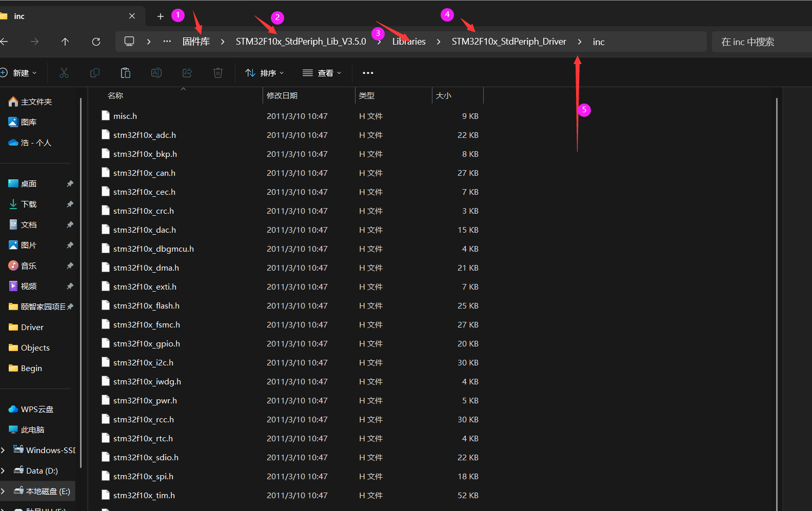The height and width of the screenshot is (511, 812).
Task: Navigate to Libraries breadcrumb
Action: point(409,42)
